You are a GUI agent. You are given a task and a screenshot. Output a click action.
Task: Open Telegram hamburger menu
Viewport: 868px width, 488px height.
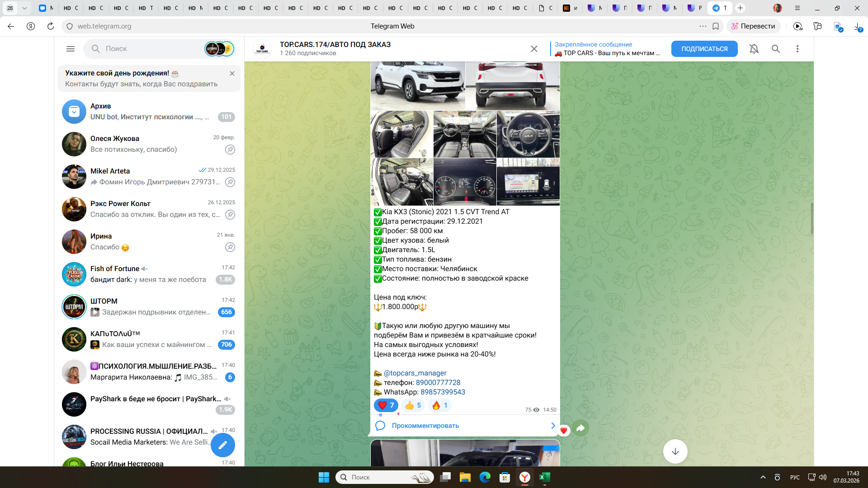pyautogui.click(x=71, y=49)
